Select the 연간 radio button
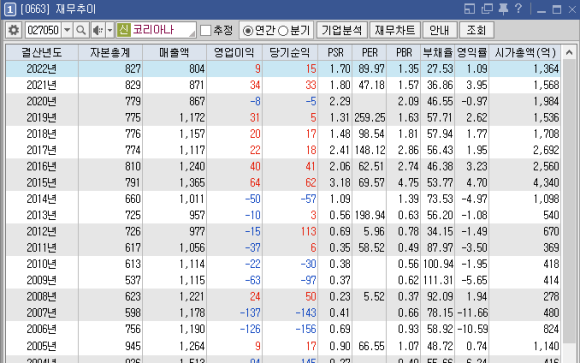Image resolution: width=580 pixels, height=363 pixels. pyautogui.click(x=247, y=31)
